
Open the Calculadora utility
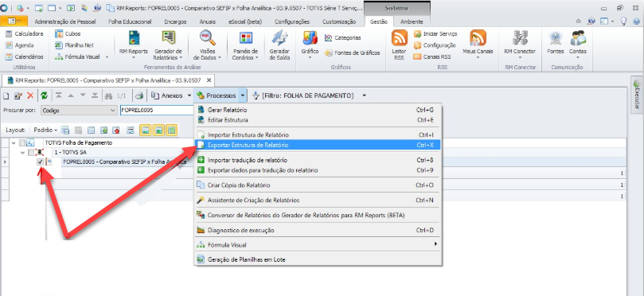24,34
